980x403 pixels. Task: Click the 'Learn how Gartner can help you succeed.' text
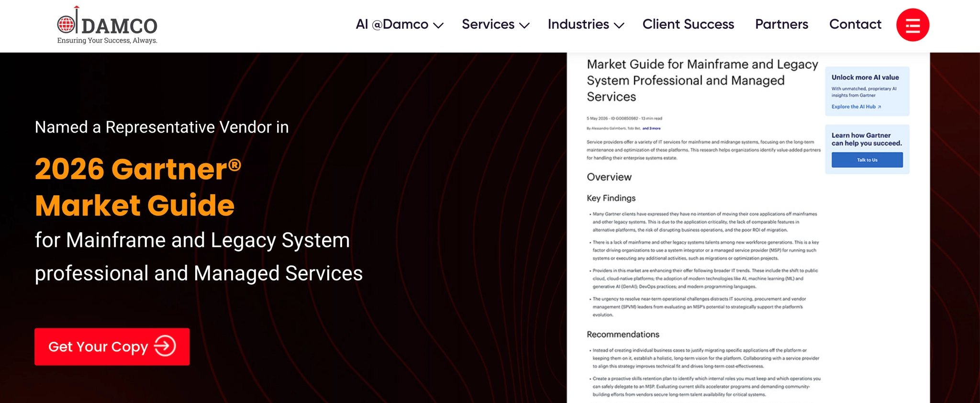point(867,139)
